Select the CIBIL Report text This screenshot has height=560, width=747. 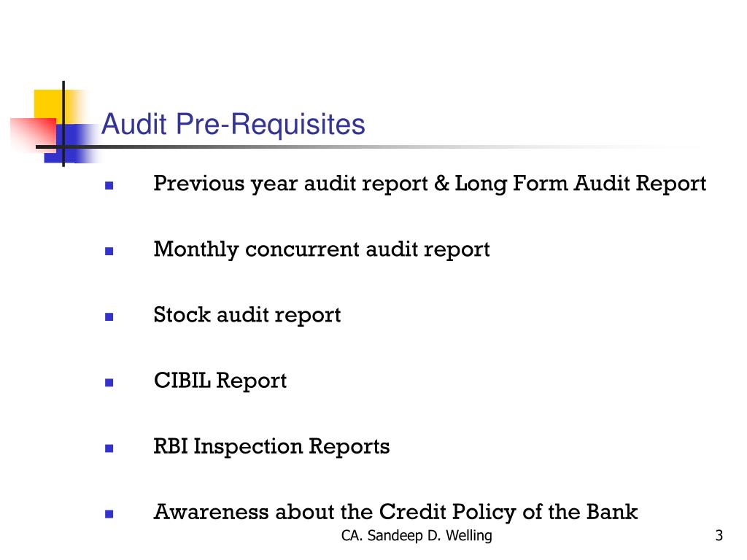(220, 381)
